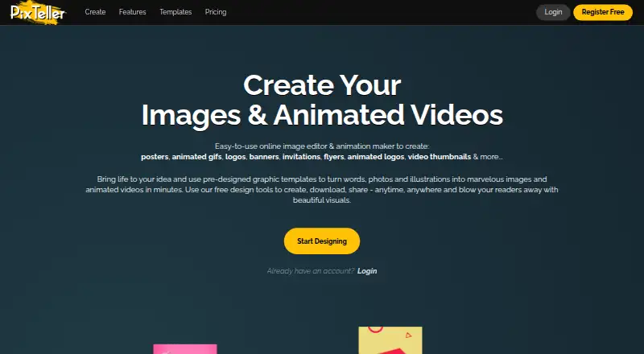Screen dimensions: 644x354
Task: Click the 'flyers' bold word
Action: [x=333, y=157]
